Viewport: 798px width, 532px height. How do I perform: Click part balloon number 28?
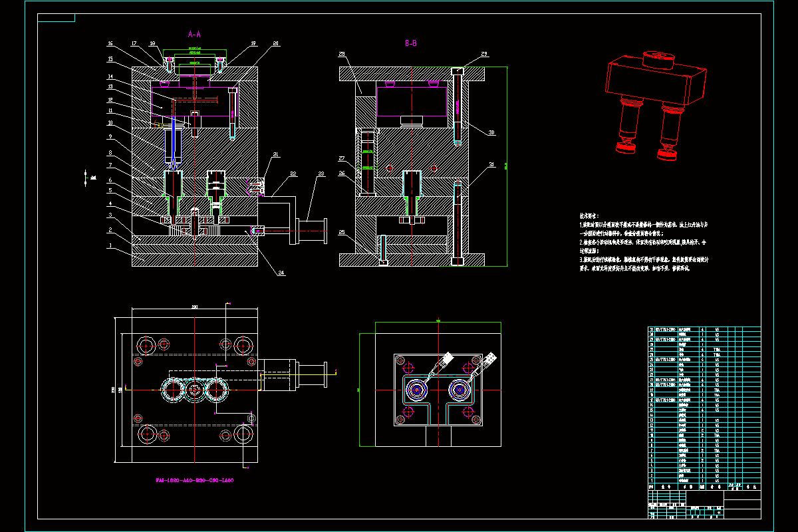342,54
